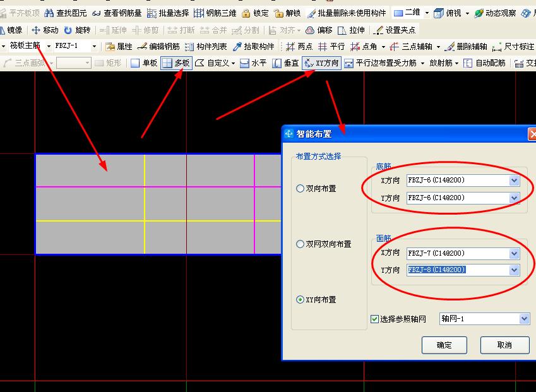The image size is (536, 392).
Task: Open 筏板主筋 component type dropdown
Action: point(49,46)
